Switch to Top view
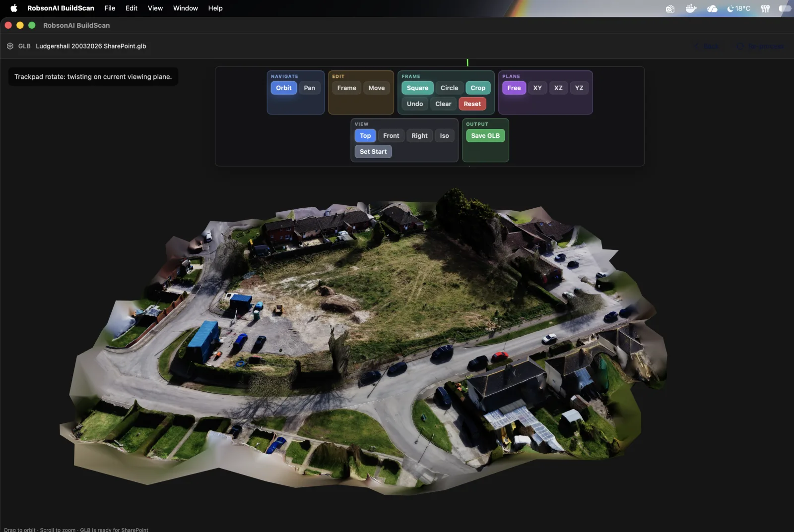The width and height of the screenshot is (794, 532). point(365,135)
